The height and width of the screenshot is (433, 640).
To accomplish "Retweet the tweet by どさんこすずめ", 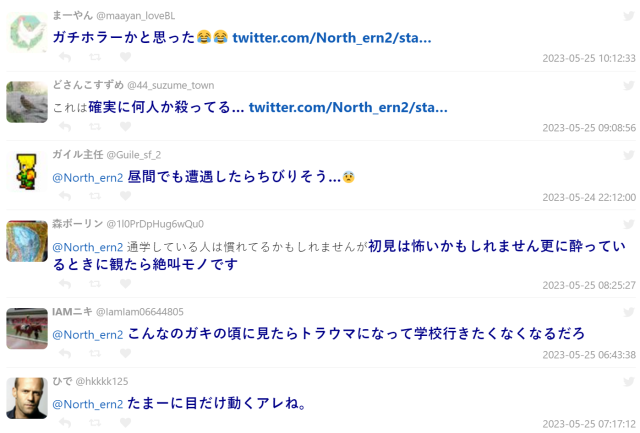I will (x=95, y=127).
